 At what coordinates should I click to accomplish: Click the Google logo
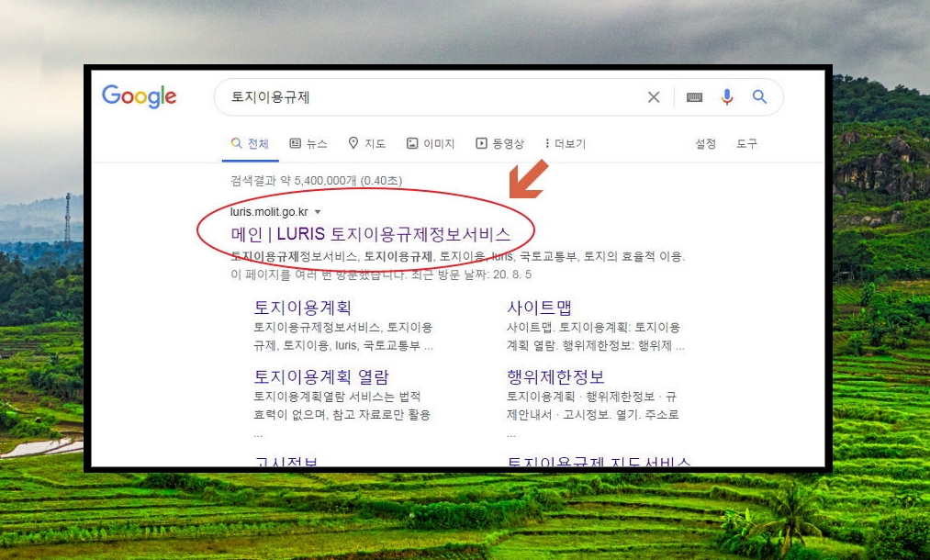[x=140, y=96]
